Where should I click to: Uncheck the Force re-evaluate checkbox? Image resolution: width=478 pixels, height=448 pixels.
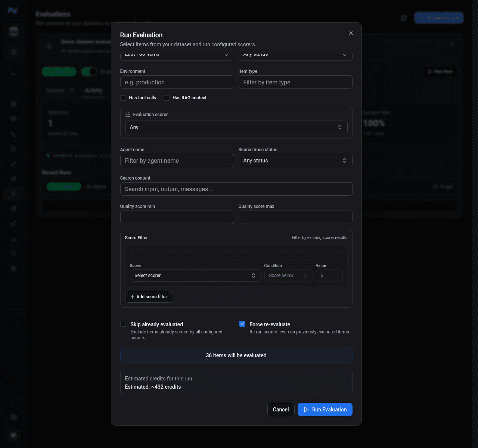click(242, 324)
